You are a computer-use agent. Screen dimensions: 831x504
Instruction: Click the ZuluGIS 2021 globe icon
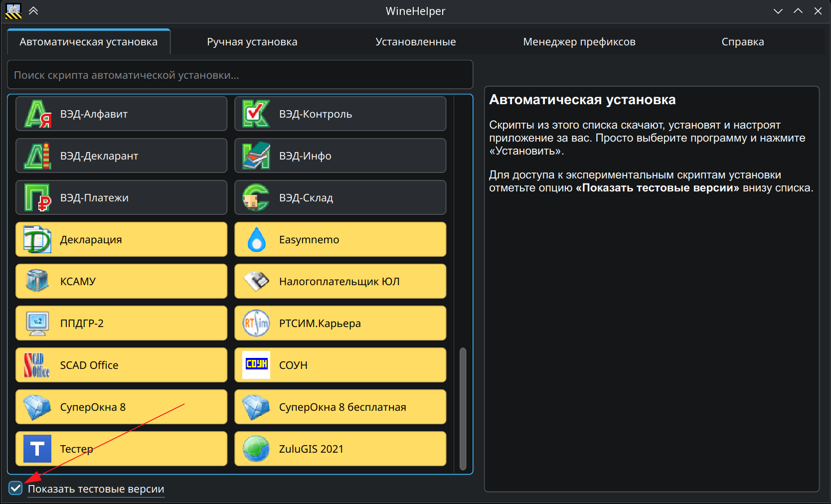(x=256, y=449)
